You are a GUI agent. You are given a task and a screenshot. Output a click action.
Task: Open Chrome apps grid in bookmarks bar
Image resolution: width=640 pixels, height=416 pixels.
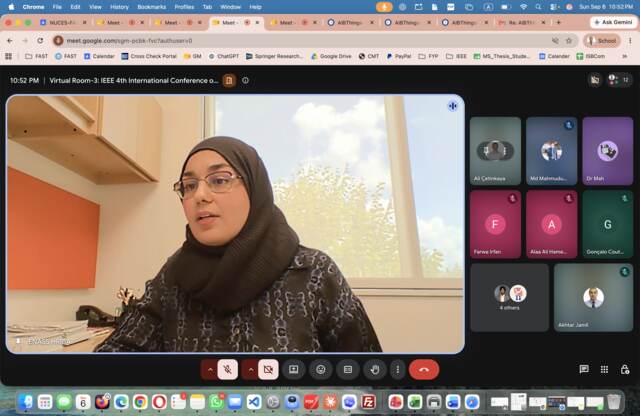coord(9,56)
